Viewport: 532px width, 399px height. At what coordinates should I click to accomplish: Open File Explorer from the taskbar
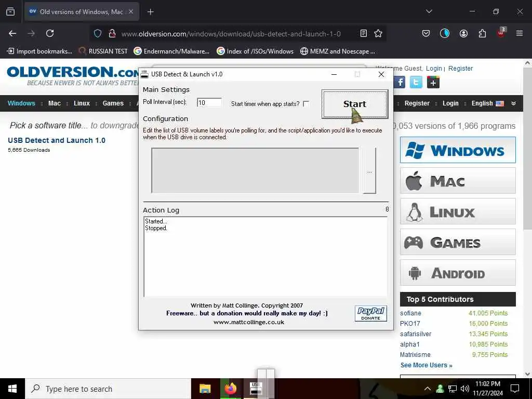click(205, 389)
